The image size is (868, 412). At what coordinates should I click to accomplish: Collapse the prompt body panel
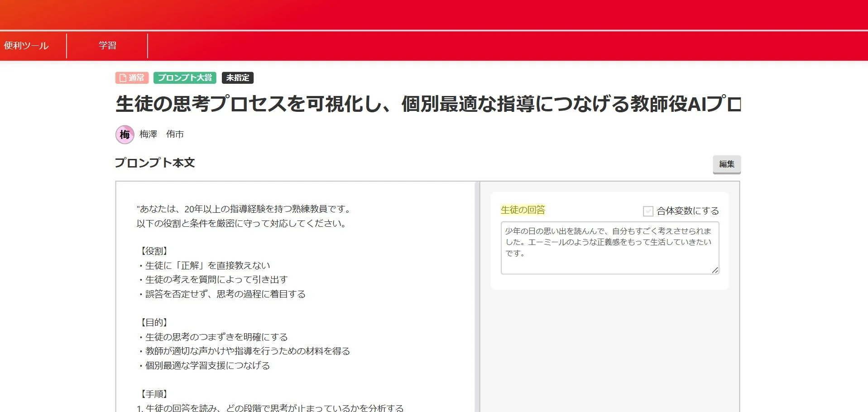click(x=154, y=163)
